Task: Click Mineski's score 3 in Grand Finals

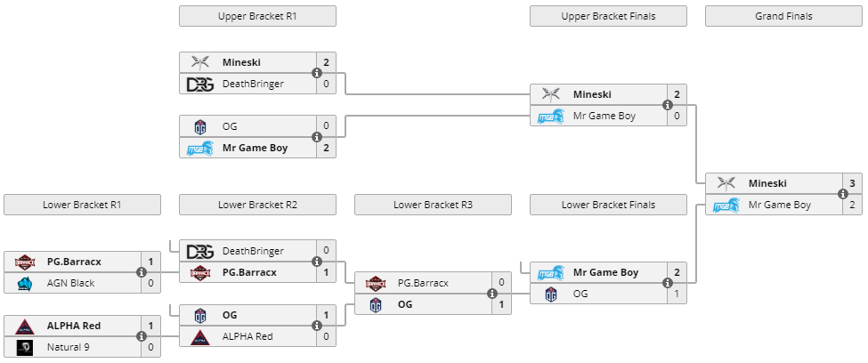Action: [x=853, y=183]
